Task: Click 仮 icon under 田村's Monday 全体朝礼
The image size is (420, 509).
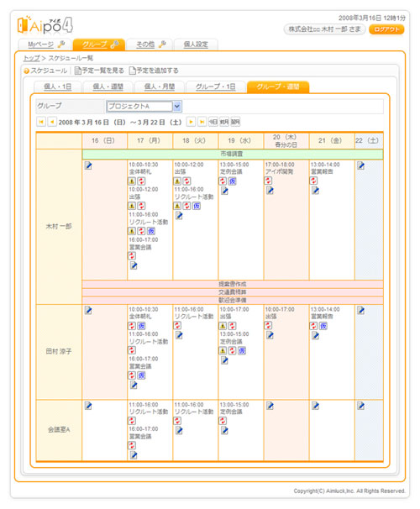Action: (141, 326)
